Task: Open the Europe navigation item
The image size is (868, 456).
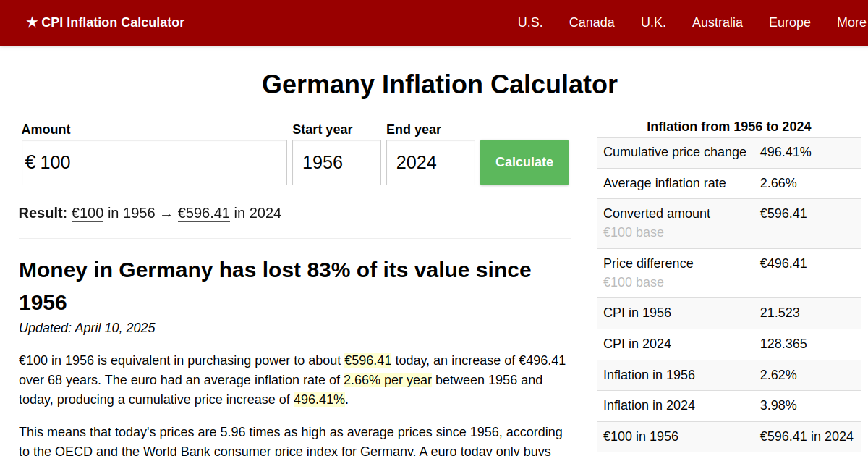Action: click(x=789, y=22)
